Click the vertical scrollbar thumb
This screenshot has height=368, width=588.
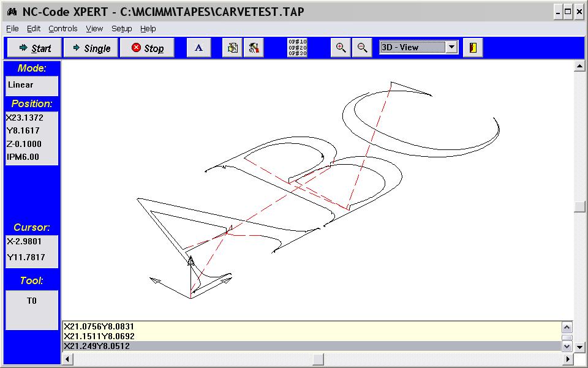(x=579, y=207)
